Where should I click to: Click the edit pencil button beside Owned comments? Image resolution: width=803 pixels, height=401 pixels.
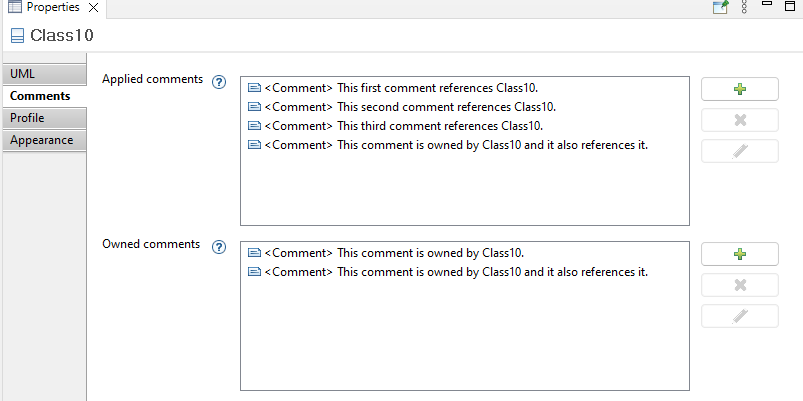[x=739, y=316]
